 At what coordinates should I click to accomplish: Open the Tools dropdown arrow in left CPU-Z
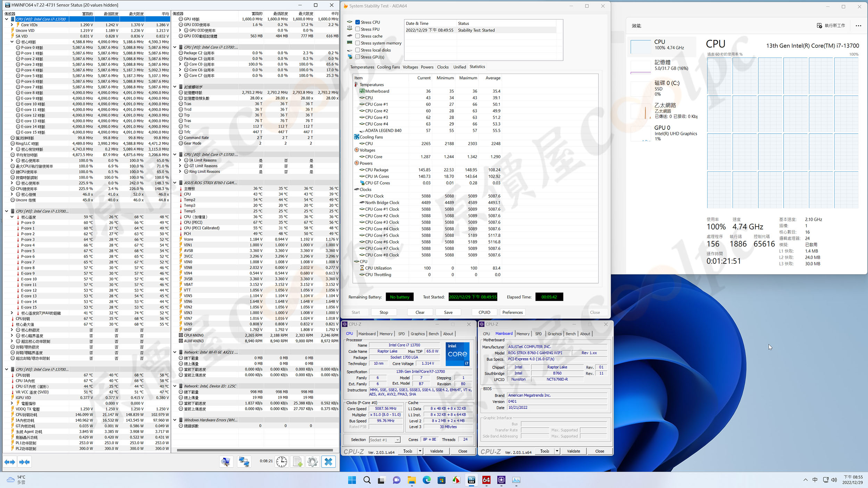point(420,451)
